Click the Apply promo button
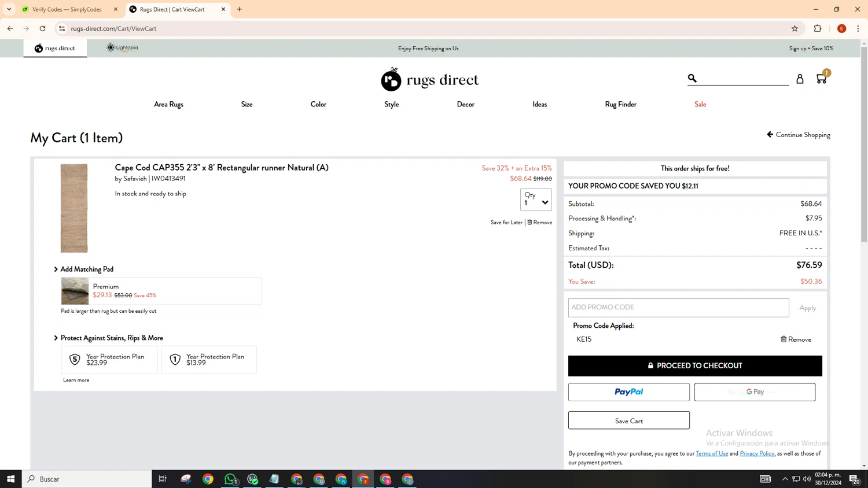 [x=808, y=308]
